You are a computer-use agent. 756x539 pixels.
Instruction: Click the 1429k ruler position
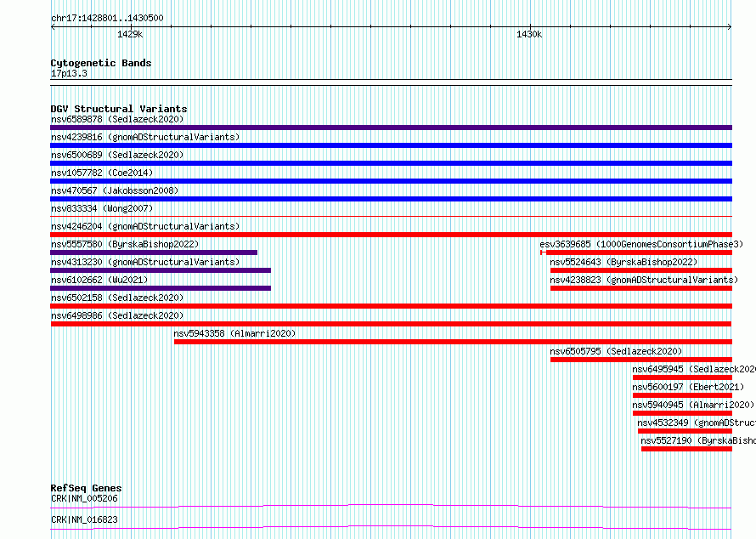130,34
